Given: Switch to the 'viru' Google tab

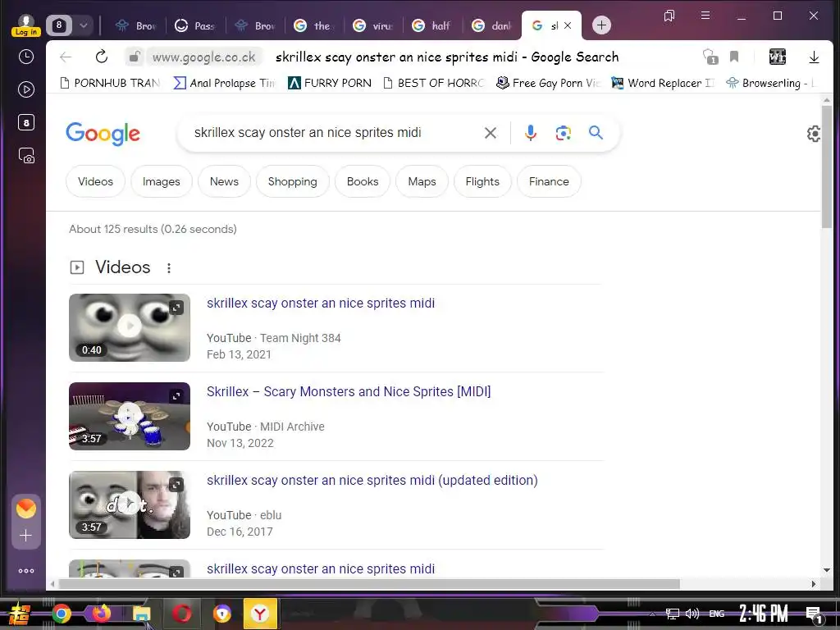Looking at the screenshot, I should (x=374, y=25).
